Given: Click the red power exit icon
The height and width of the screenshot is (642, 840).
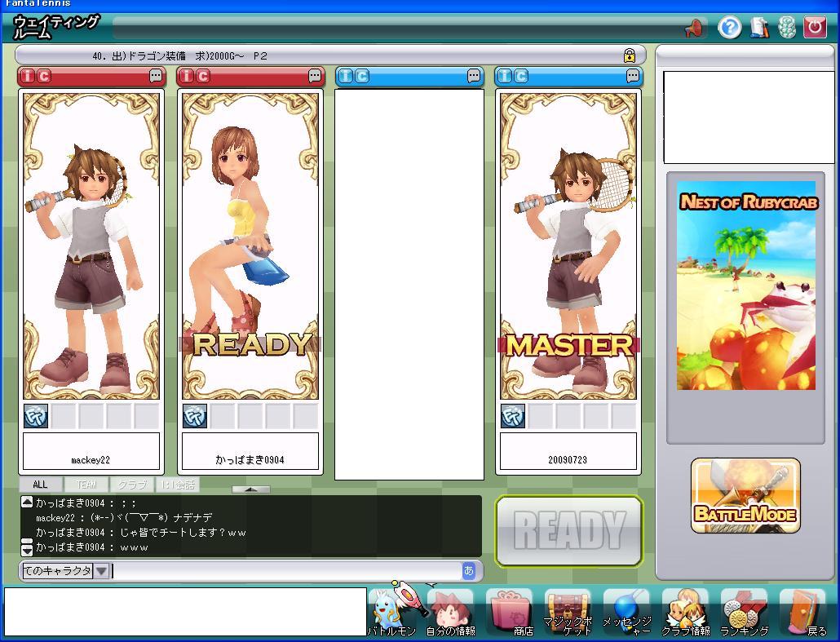Looking at the screenshot, I should [815, 28].
